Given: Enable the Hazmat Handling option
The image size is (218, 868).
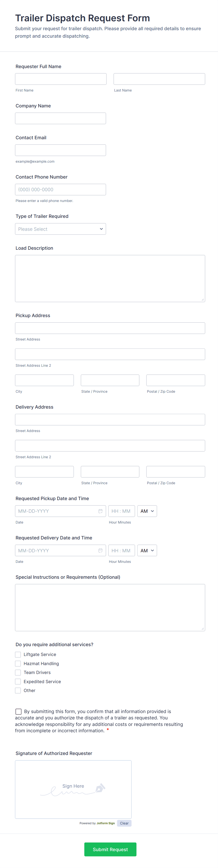Looking at the screenshot, I should pyautogui.click(x=18, y=663).
